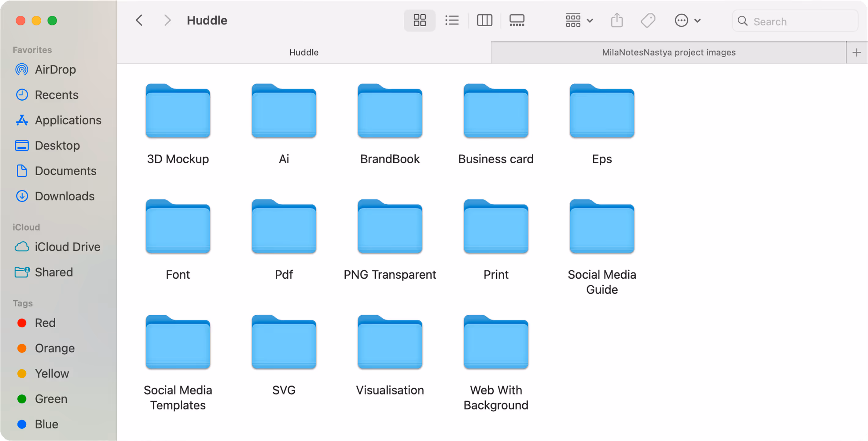Click the Edit Tags icon

pos(648,20)
